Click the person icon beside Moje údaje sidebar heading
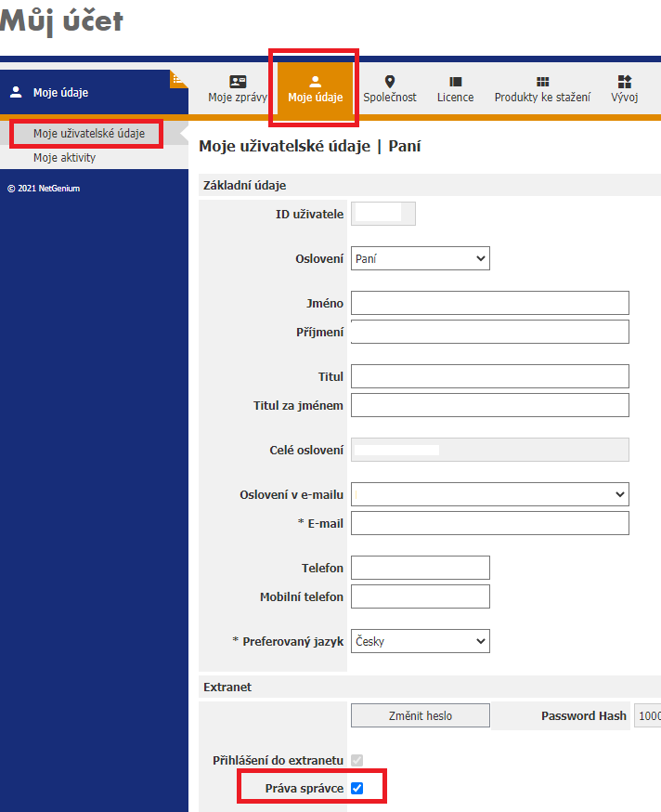 16,92
